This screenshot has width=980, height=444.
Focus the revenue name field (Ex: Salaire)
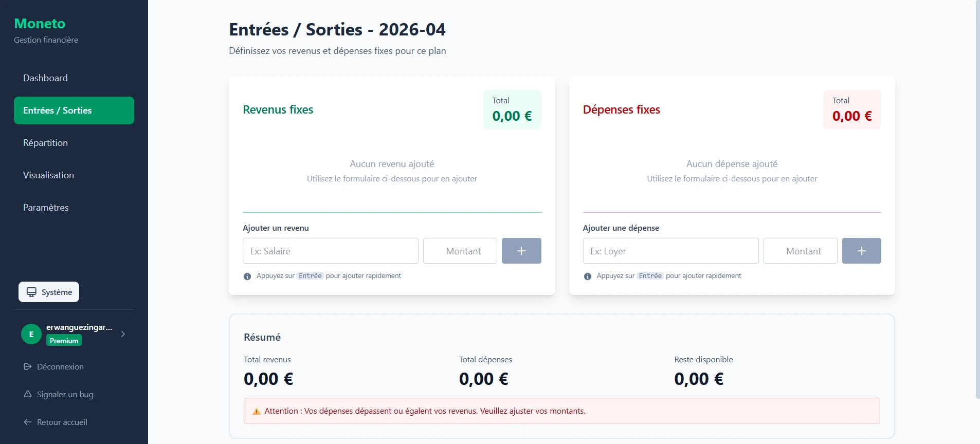[330, 251]
